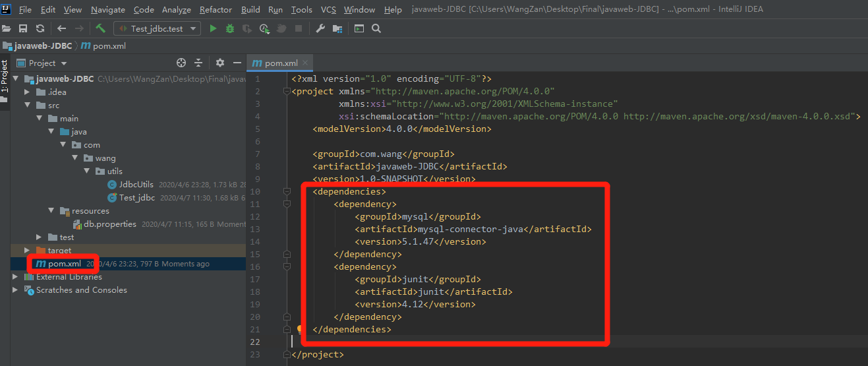The height and width of the screenshot is (366, 868).
Task: Fold the project tag at line 2
Action: point(287,91)
